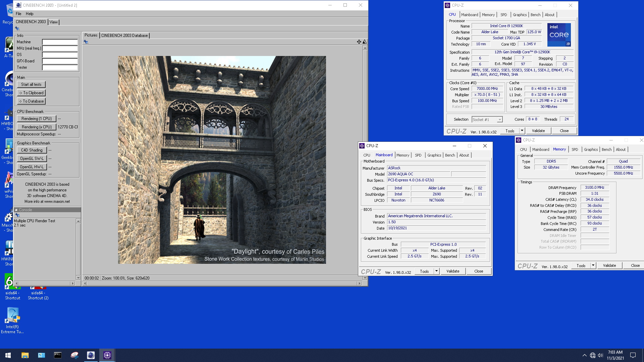Open Geekbench shortcut desktop icon
644x362 pixels.
(8, 151)
